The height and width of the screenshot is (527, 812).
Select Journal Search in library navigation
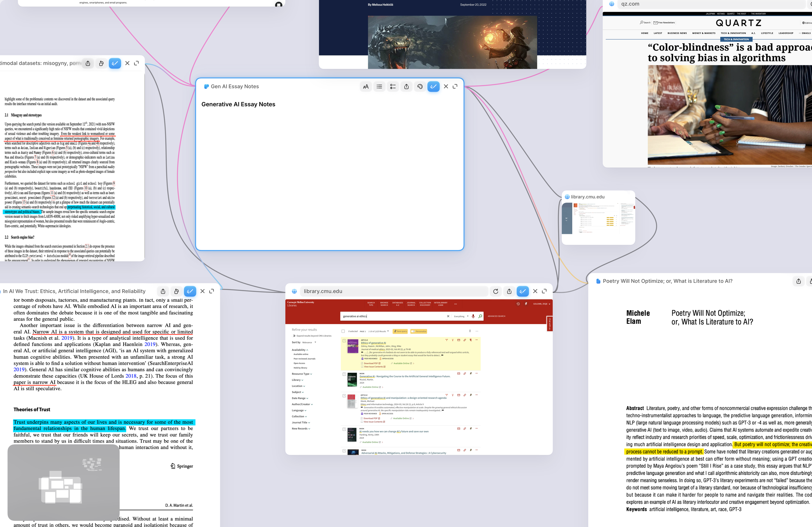[x=411, y=304]
